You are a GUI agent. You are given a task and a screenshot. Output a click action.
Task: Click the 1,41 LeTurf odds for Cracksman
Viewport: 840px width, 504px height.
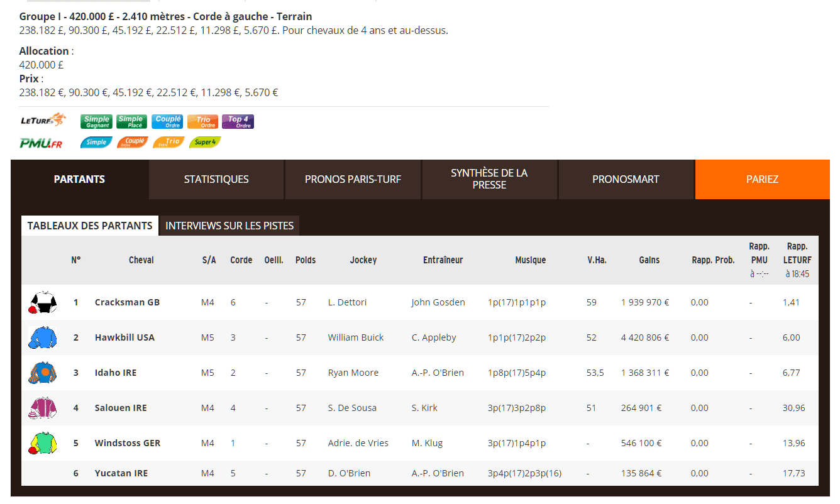point(791,302)
